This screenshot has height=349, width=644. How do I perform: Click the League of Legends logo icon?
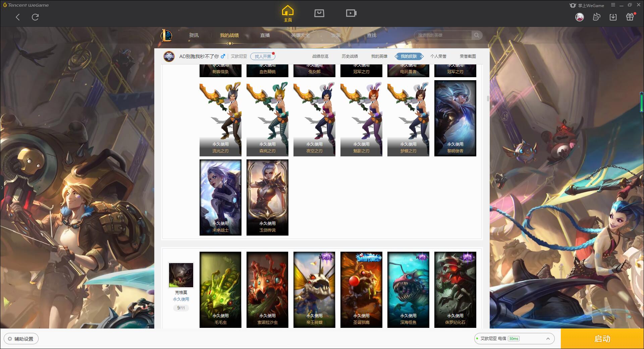[x=166, y=35]
